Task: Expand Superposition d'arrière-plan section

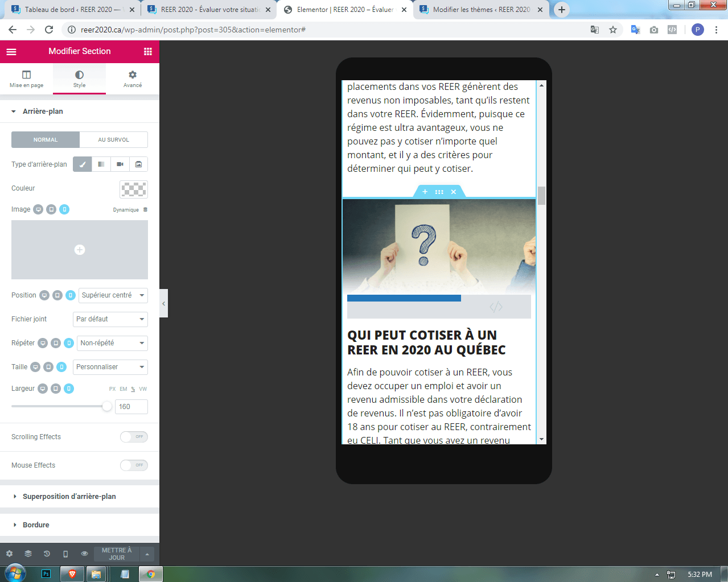Action: (80, 497)
